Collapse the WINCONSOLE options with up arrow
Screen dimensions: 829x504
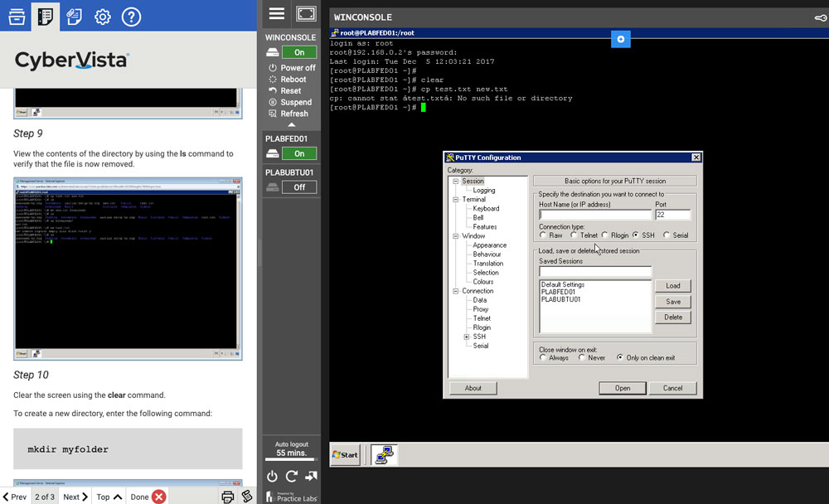pyautogui.click(x=291, y=125)
